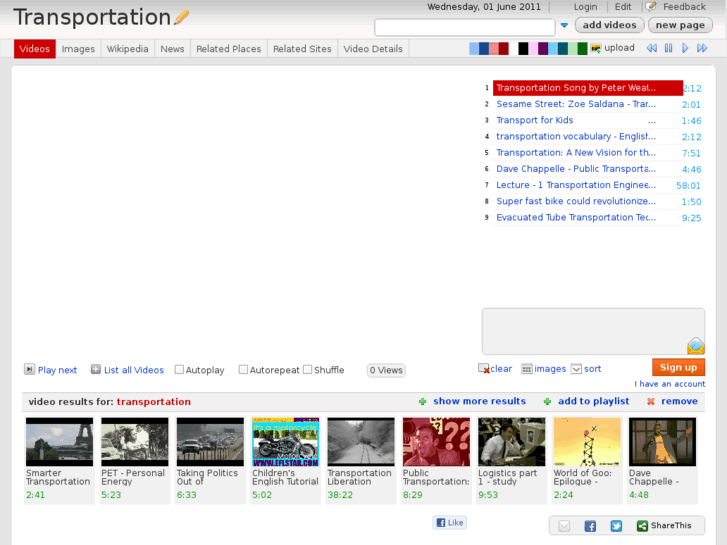Screen dimensions: 727x545
Task: Open the World of Goo: Epilogue thumbnail
Action: (587, 442)
